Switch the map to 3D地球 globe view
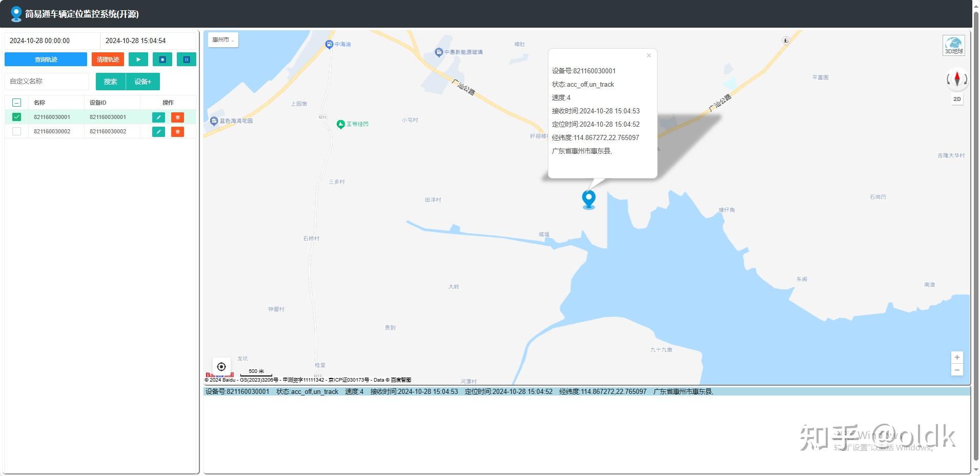 tap(954, 45)
